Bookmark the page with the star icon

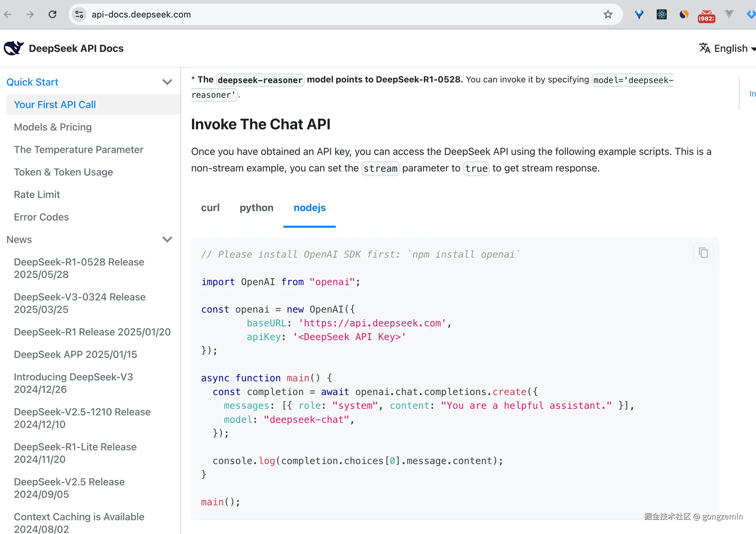pos(607,14)
